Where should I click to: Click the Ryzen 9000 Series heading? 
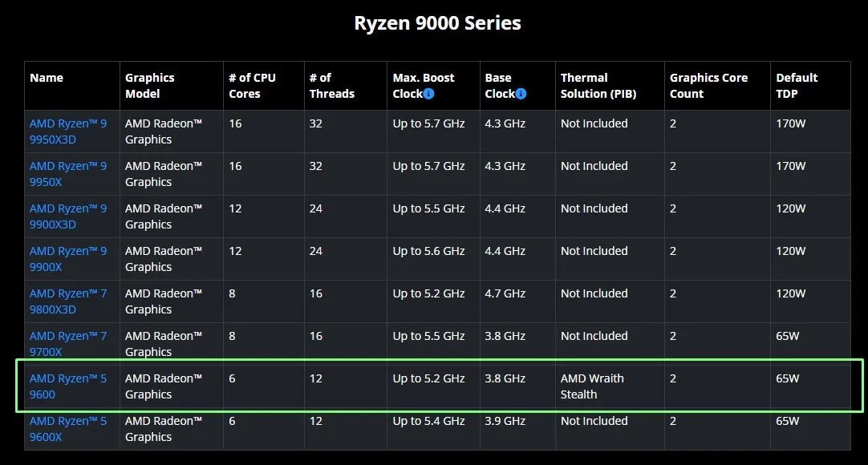(437, 23)
